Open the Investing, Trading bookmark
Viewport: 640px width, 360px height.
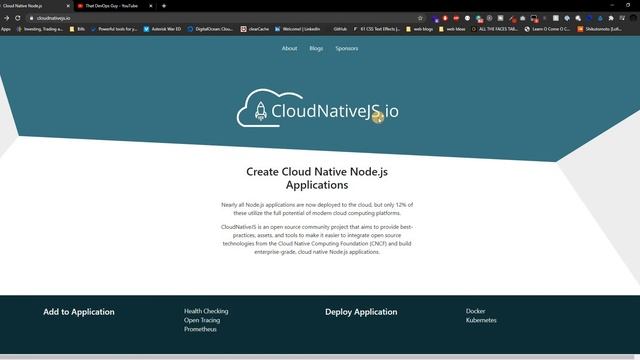(40, 29)
